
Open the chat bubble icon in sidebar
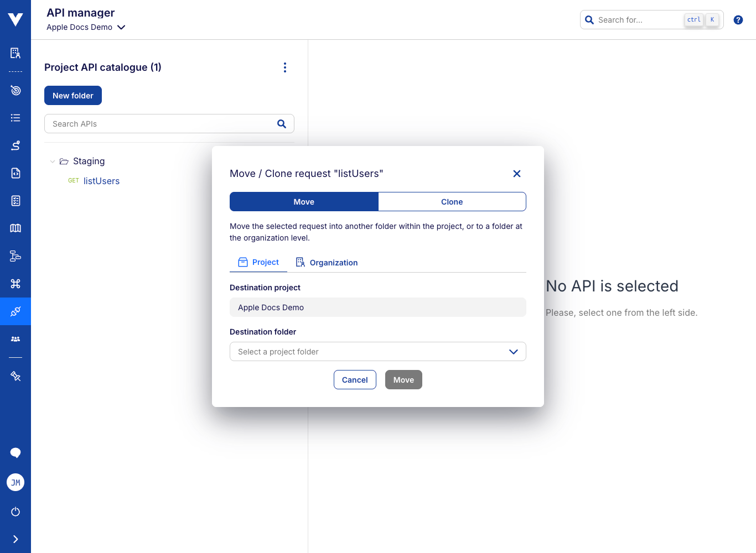(15, 453)
